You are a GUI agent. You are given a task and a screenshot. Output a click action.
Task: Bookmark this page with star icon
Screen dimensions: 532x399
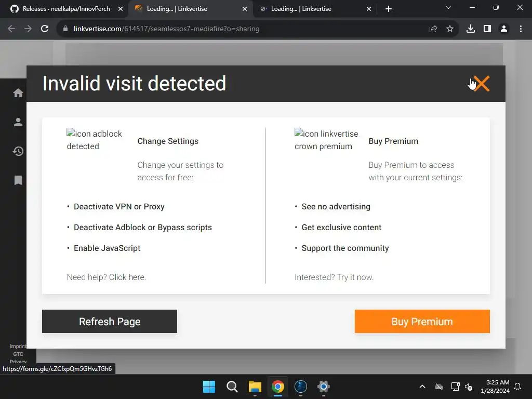point(450,29)
